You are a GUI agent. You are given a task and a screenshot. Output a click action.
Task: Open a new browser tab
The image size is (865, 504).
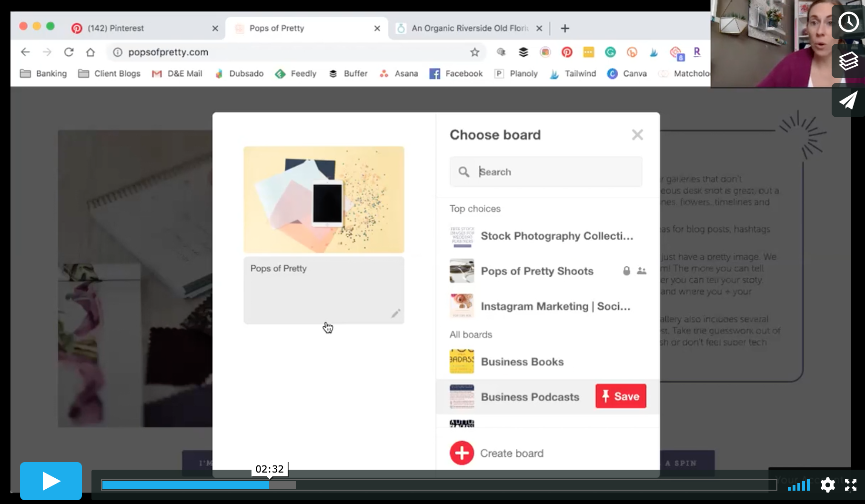point(565,28)
